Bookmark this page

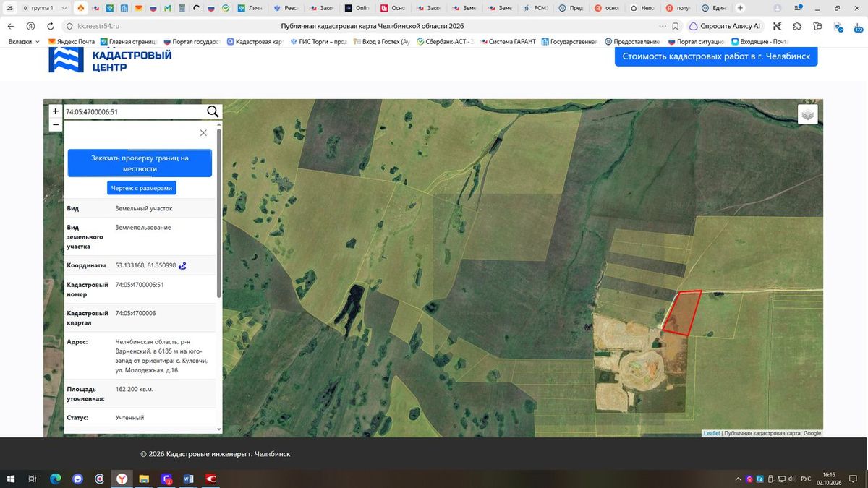[x=675, y=26]
